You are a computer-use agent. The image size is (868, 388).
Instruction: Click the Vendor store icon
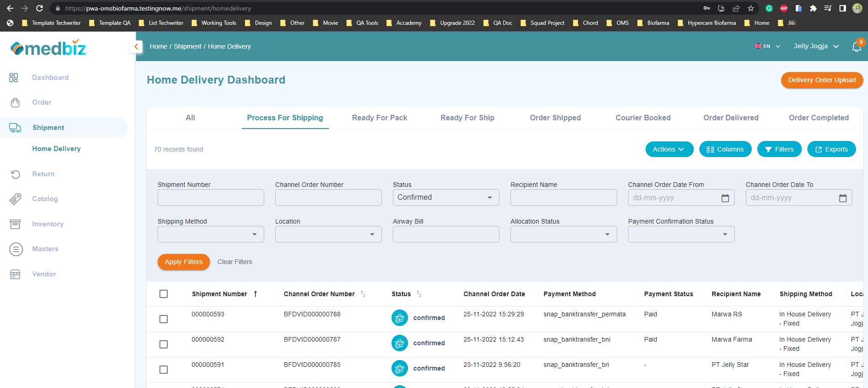(15, 274)
